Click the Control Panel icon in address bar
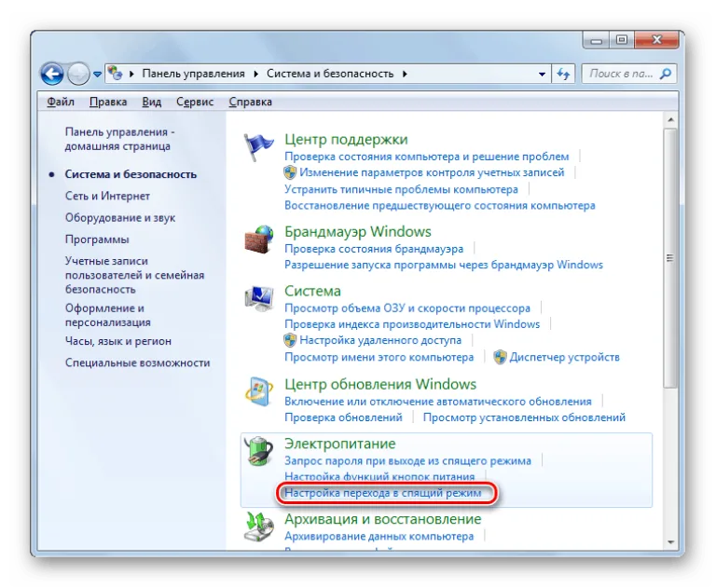This screenshot has width=716, height=588. [x=115, y=73]
